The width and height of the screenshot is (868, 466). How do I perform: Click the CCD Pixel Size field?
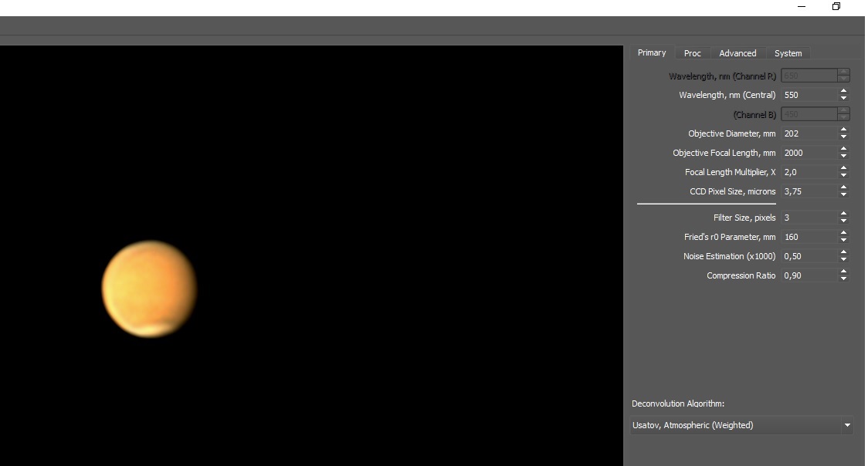pos(809,192)
